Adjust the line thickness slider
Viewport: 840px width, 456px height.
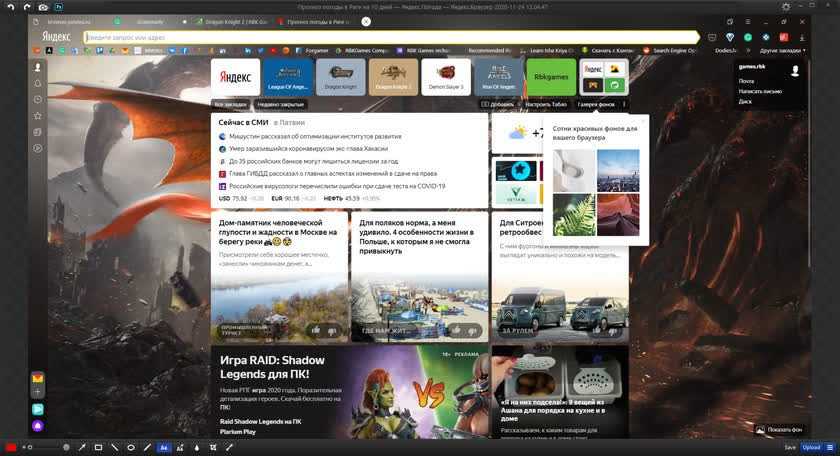point(45,447)
